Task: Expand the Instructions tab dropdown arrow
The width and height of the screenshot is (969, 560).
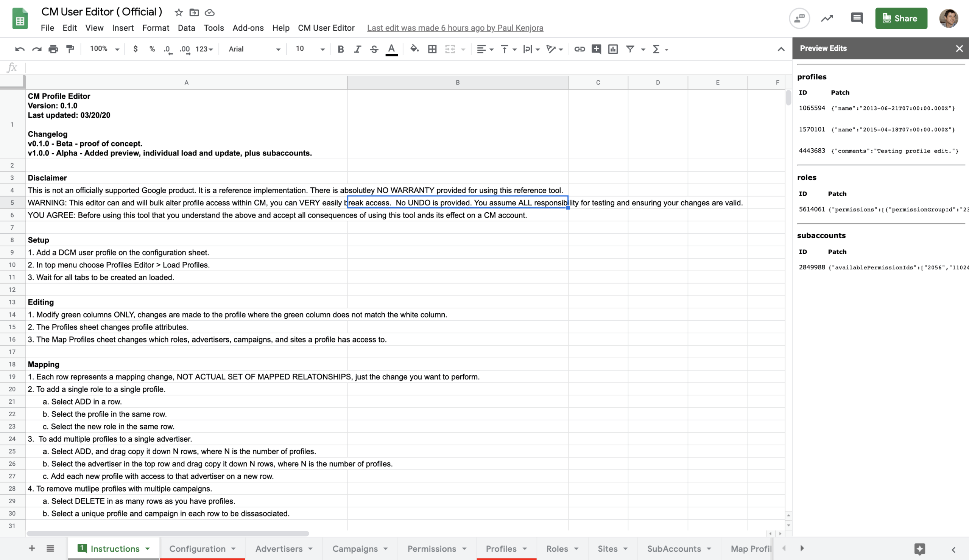Action: (148, 549)
